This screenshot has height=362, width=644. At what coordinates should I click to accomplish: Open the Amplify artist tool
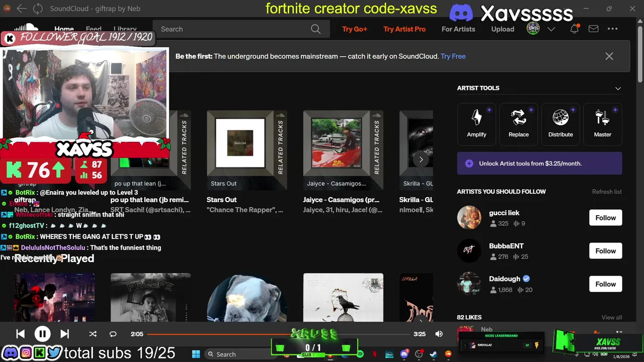pyautogui.click(x=476, y=124)
